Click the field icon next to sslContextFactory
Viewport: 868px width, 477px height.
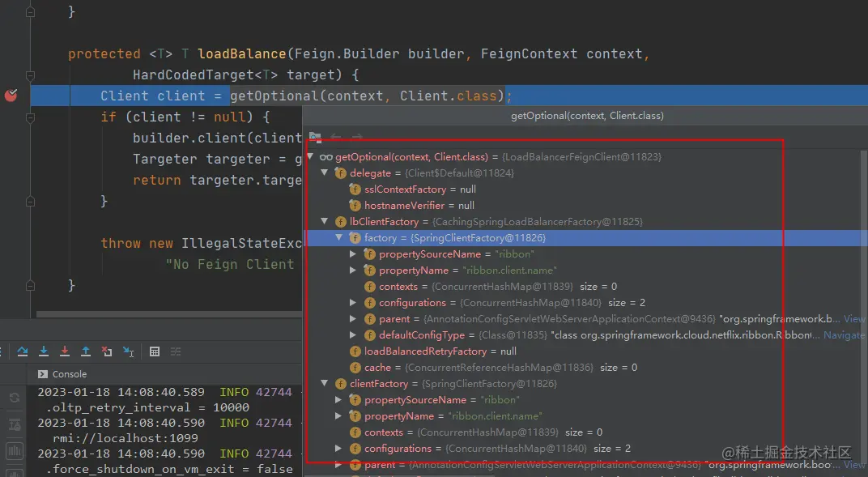pyautogui.click(x=355, y=190)
